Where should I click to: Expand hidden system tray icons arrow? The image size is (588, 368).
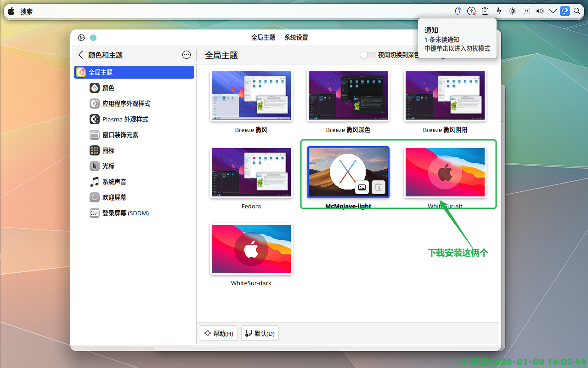pos(553,11)
